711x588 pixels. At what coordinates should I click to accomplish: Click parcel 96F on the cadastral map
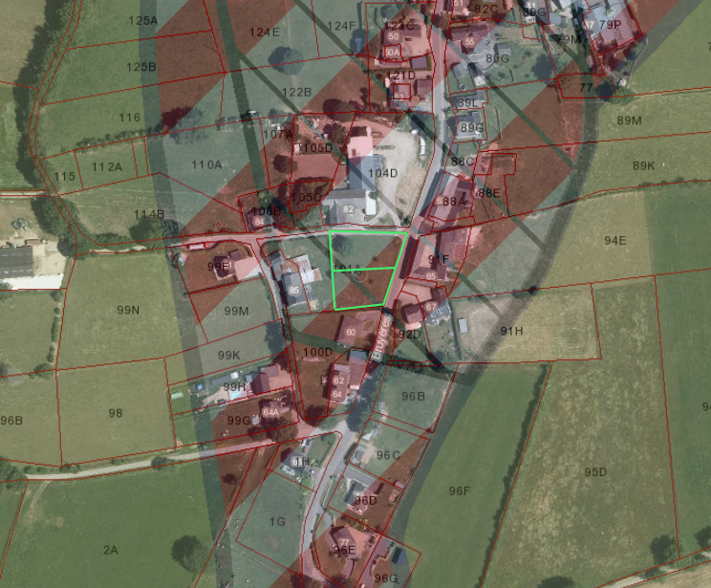click(460, 490)
